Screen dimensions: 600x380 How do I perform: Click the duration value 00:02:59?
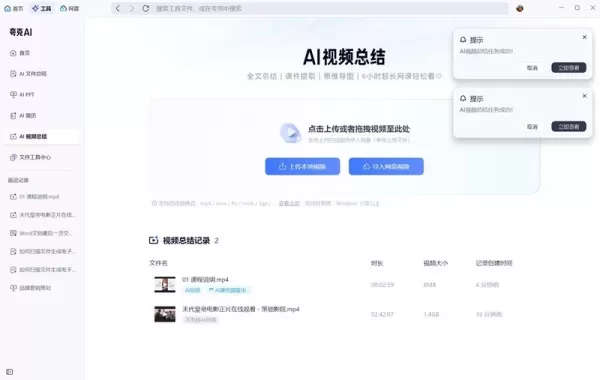382,285
